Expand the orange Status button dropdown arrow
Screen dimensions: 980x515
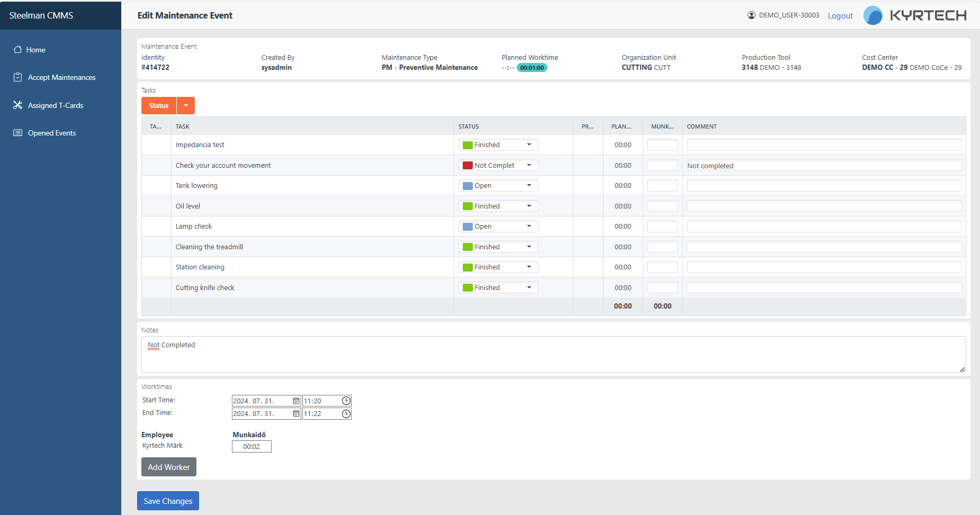186,106
